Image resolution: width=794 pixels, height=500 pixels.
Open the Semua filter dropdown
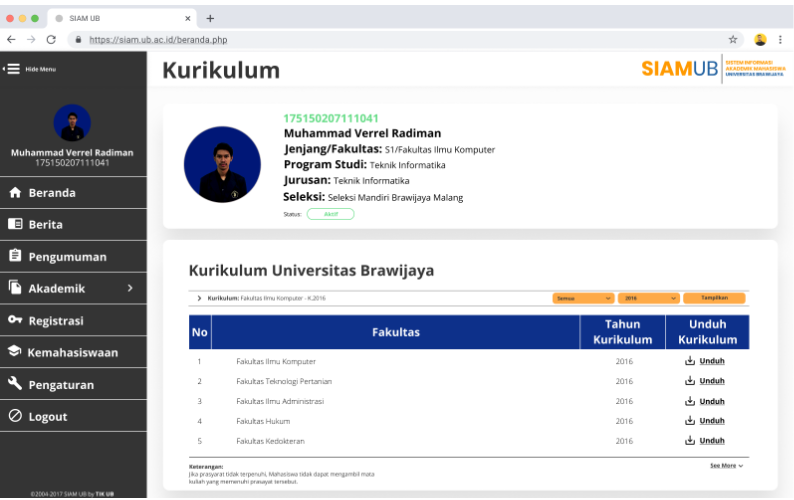(583, 298)
